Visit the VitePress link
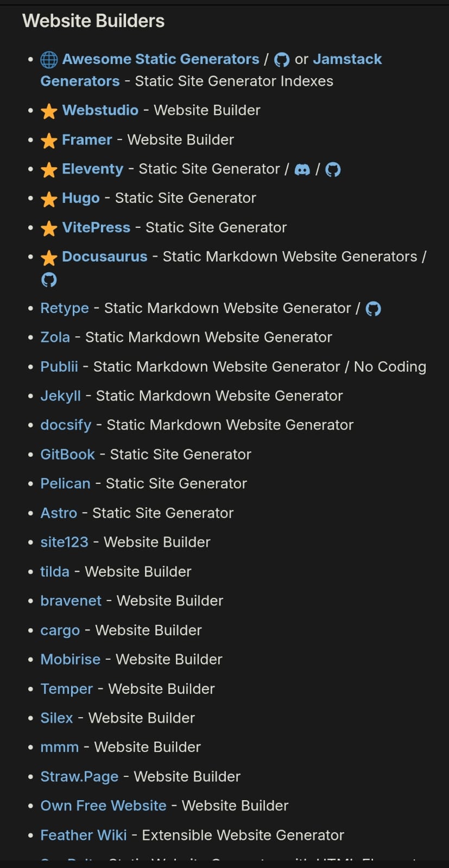Image resolution: width=449 pixels, height=868 pixels. [96, 228]
